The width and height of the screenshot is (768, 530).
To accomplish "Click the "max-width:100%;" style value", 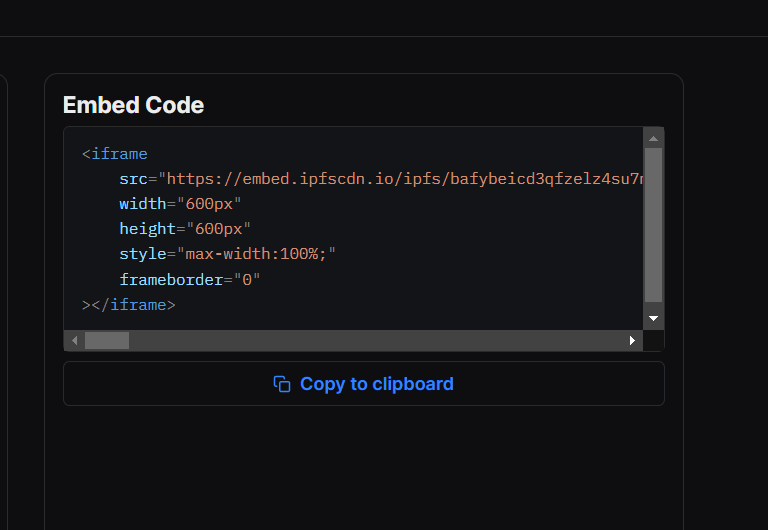I will [255, 254].
